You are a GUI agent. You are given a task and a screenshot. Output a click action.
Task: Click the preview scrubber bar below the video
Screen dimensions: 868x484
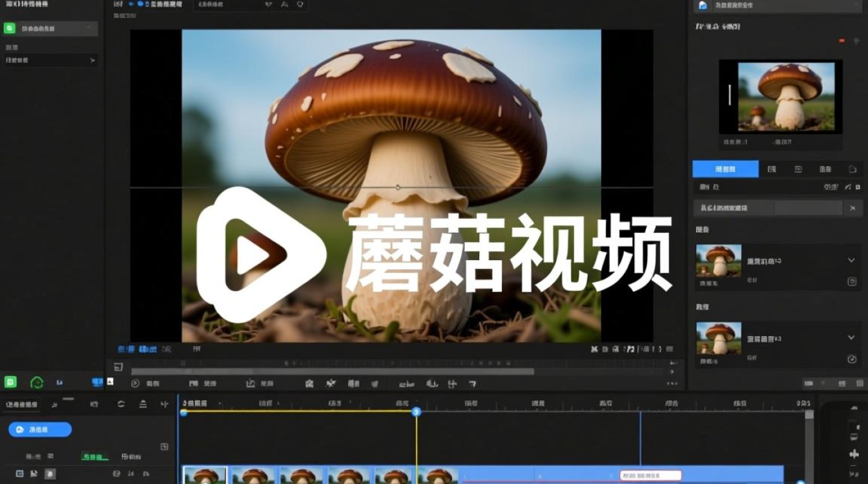[x=333, y=372]
